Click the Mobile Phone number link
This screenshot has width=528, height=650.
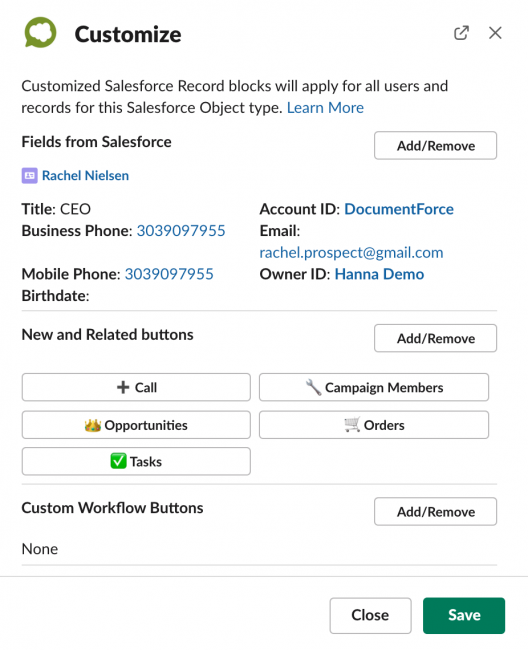pos(169,274)
